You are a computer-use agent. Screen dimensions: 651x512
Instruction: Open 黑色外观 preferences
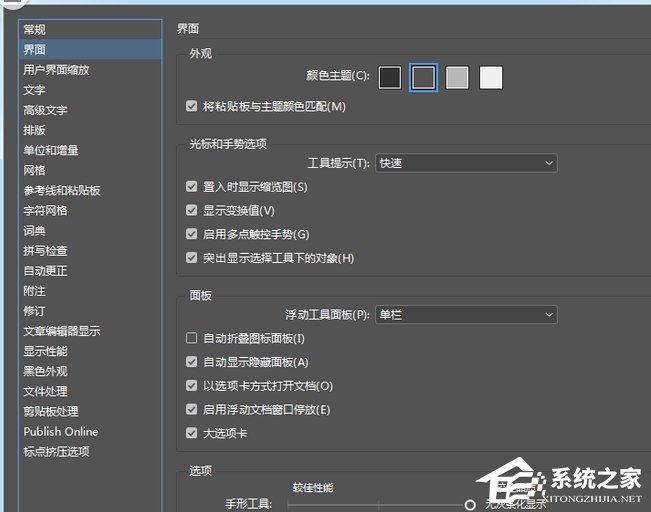[x=90, y=371]
